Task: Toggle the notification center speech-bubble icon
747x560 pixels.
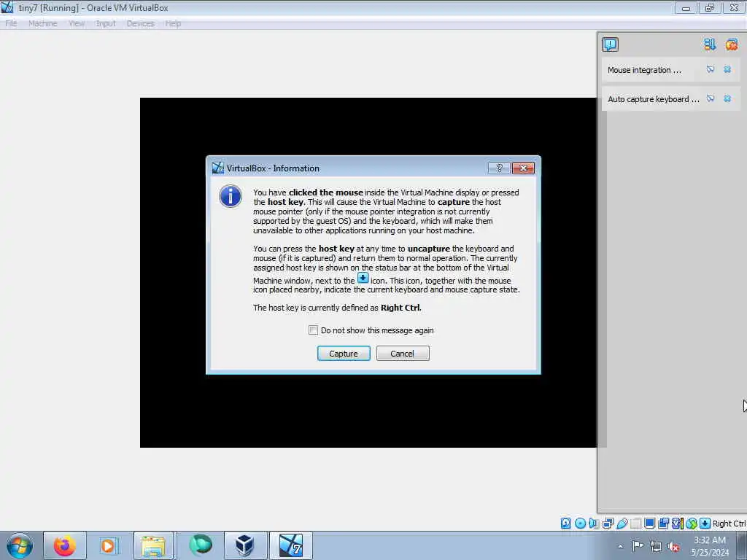Action: [x=611, y=44]
